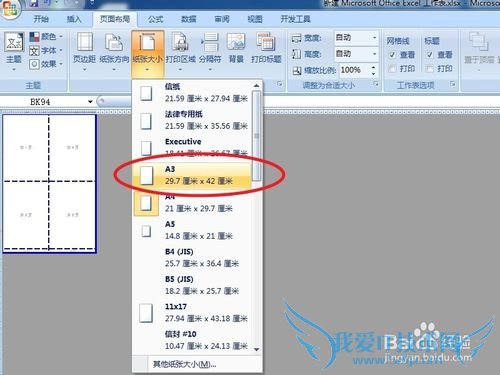Open the 颜色 theme colors menu

pyautogui.click(x=46, y=36)
